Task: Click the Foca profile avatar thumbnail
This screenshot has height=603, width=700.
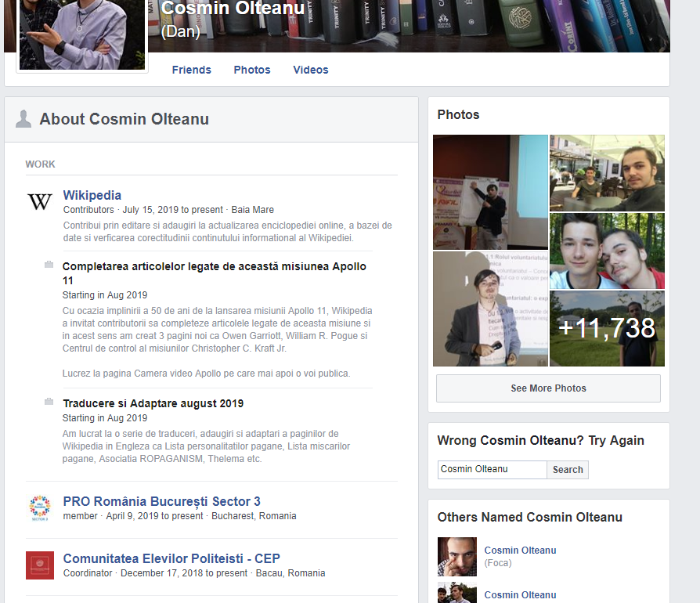Action: 457,557
